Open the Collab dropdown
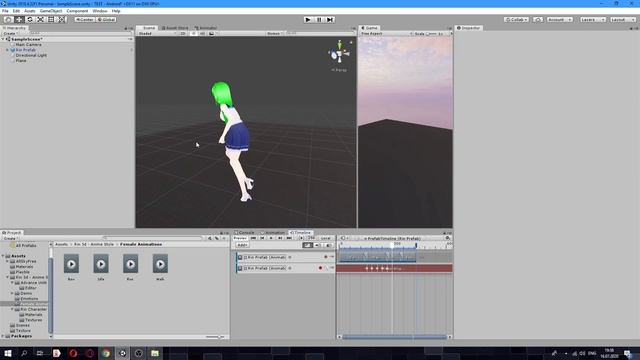This screenshot has height=360, width=640. [516, 20]
